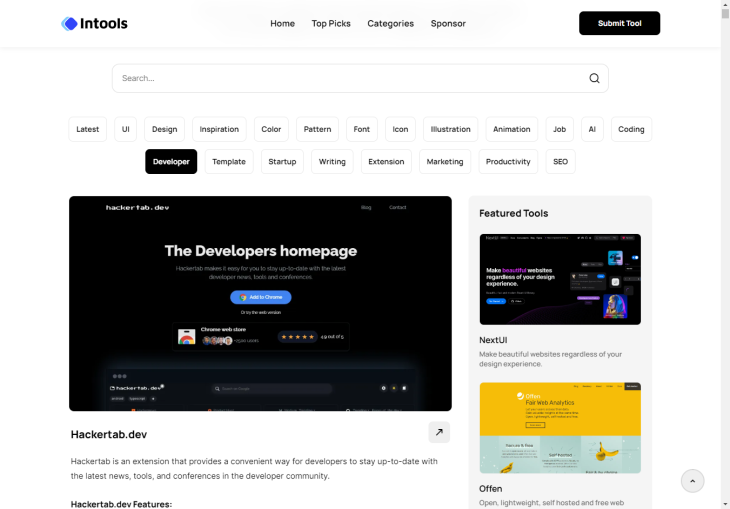Choose the Coding category filter
This screenshot has height=509, width=730.
[x=631, y=129]
